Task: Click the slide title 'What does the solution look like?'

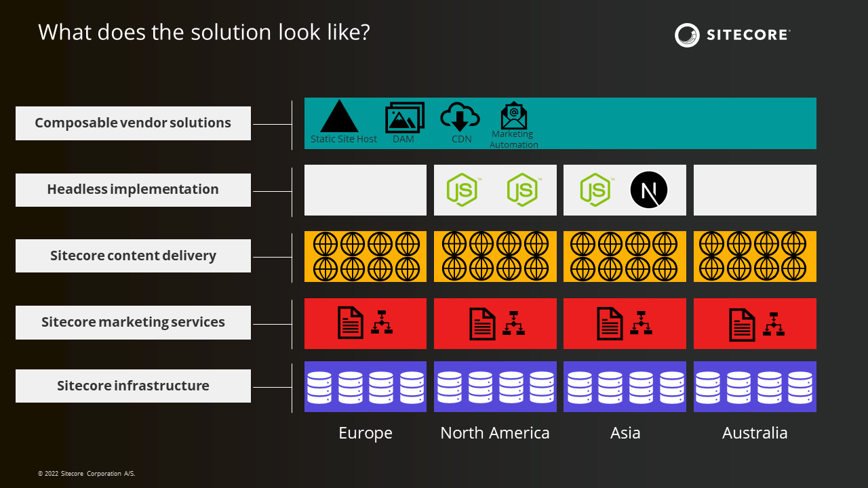Action: [204, 33]
